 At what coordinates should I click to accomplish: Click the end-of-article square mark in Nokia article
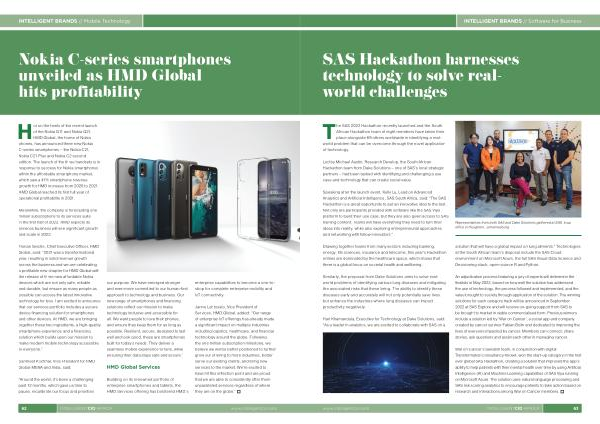[x=239, y=392]
